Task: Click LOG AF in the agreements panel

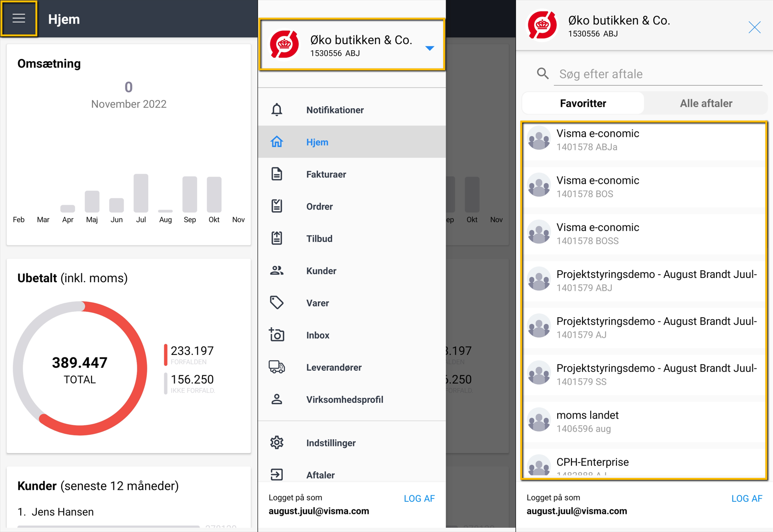Action: click(x=747, y=499)
